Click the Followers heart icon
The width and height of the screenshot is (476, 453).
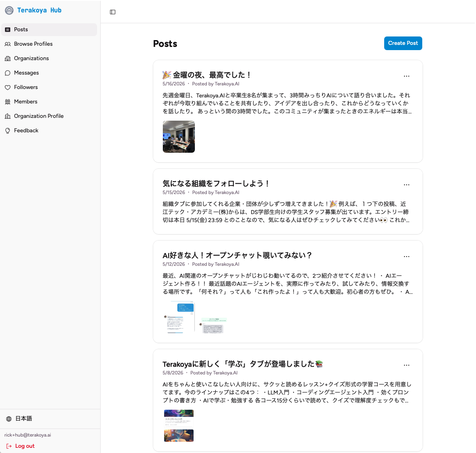point(8,87)
